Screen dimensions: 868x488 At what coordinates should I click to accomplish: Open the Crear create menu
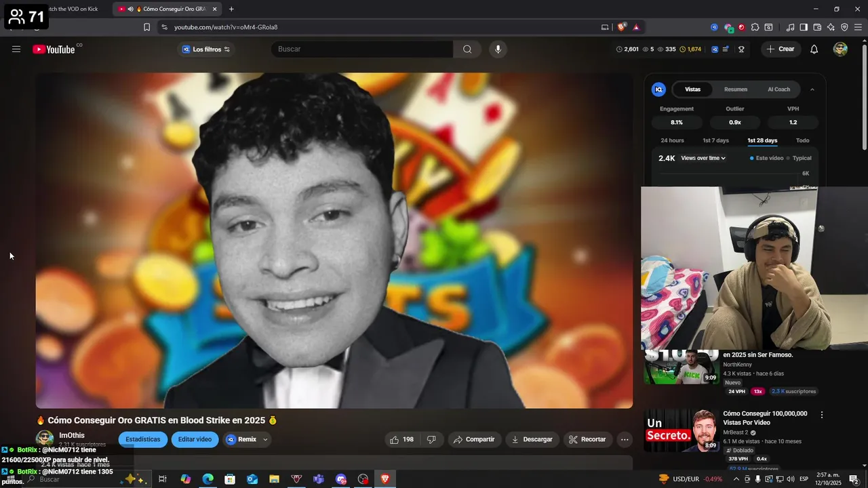click(x=780, y=49)
